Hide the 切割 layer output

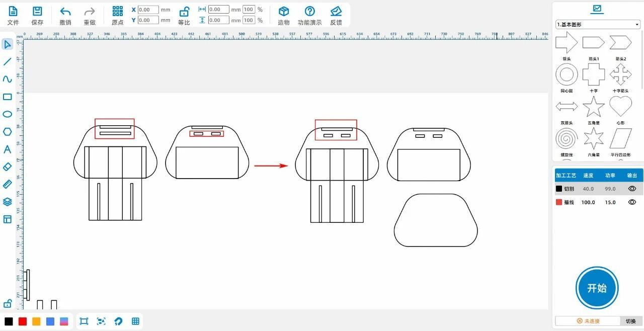tap(632, 189)
